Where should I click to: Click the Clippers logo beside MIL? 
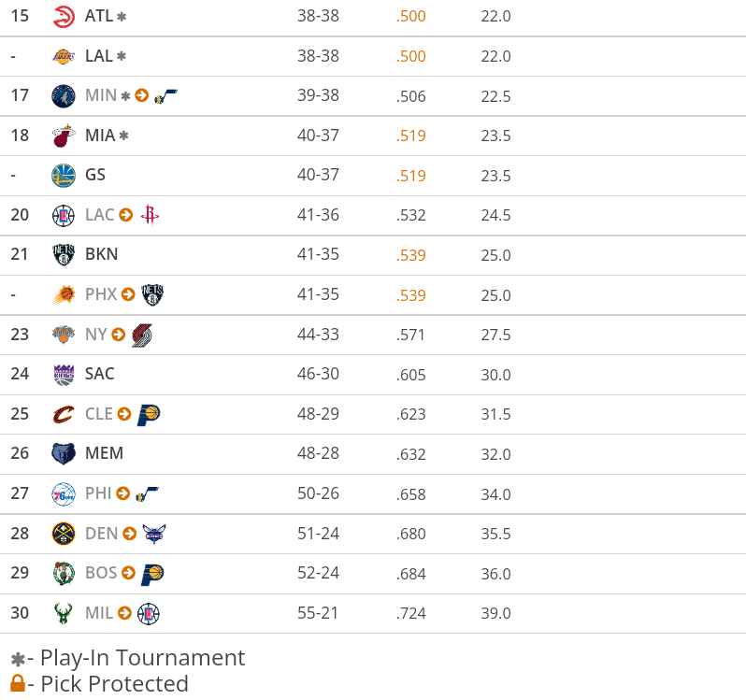pos(149,613)
